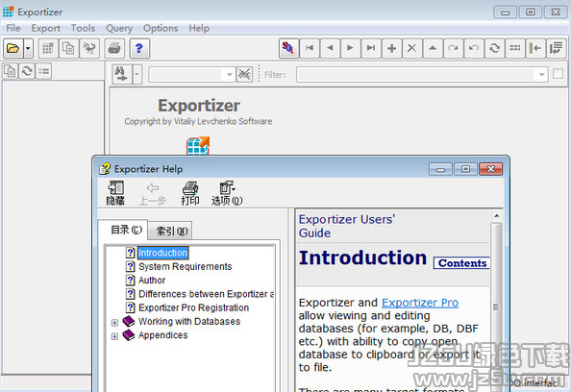Screen dimensions: 571x392
Task: Click the last toolbar icon with lines and arrow
Action: (557, 48)
